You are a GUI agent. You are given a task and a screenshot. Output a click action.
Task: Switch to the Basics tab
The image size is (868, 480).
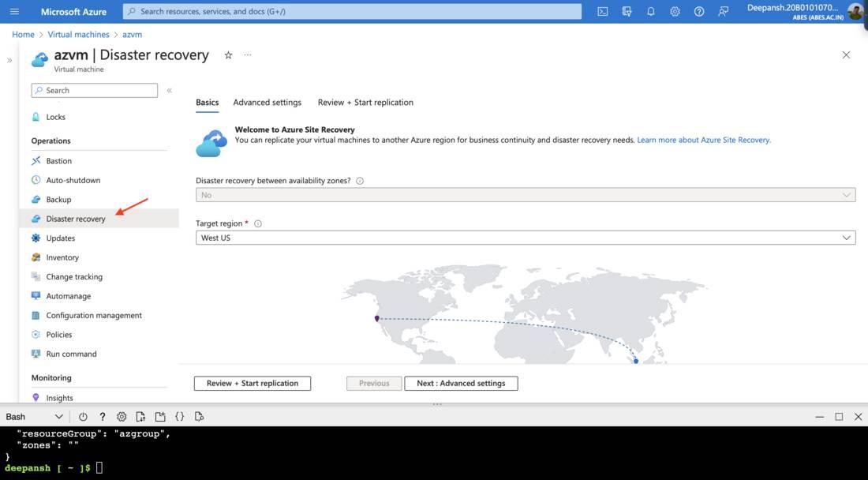tap(207, 103)
